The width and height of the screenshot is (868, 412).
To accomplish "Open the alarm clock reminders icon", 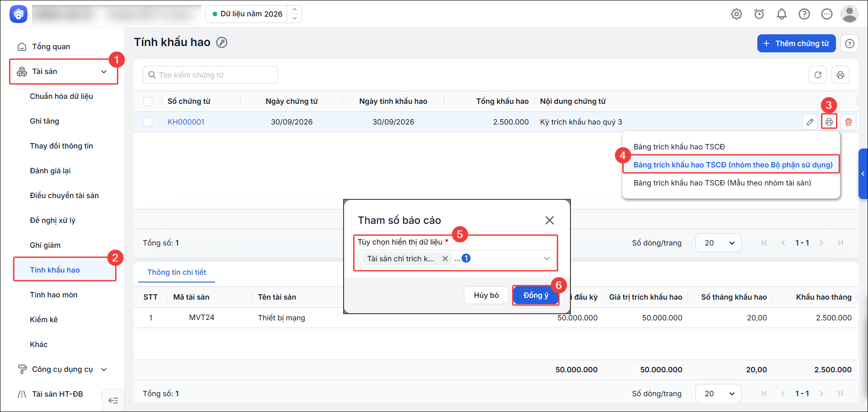I will pos(759,14).
